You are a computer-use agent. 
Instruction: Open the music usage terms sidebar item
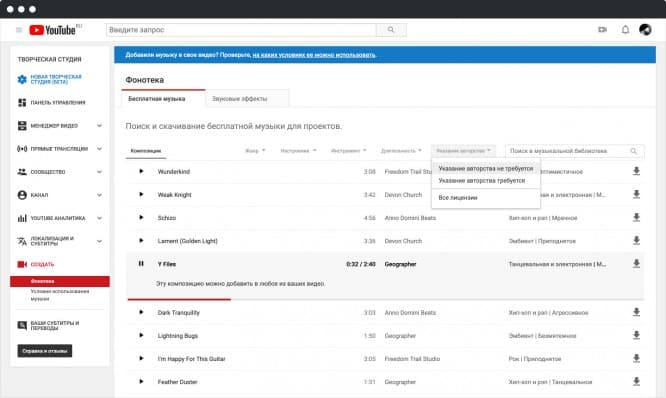click(x=60, y=295)
